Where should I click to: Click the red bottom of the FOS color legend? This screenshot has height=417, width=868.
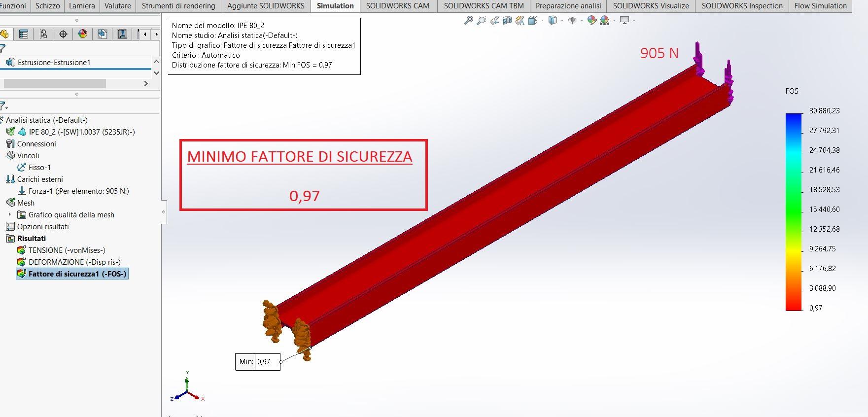pos(793,307)
